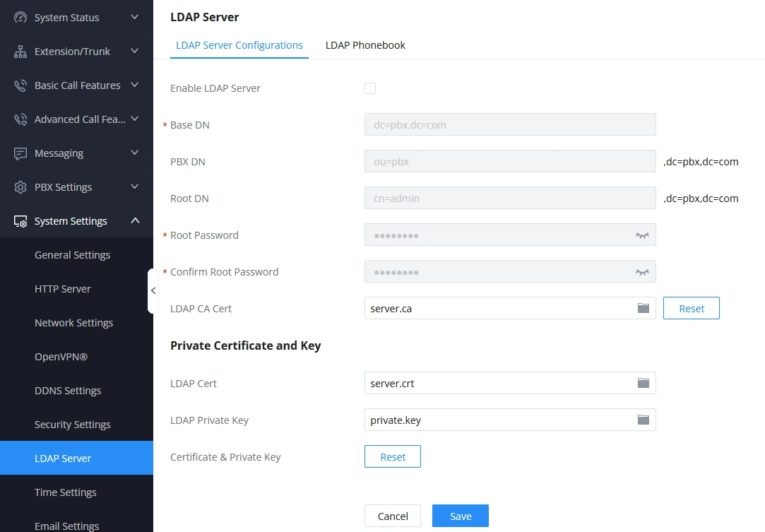Screen dimensions: 765x532
Task: Click the PBX DN input field
Action: point(510,161)
